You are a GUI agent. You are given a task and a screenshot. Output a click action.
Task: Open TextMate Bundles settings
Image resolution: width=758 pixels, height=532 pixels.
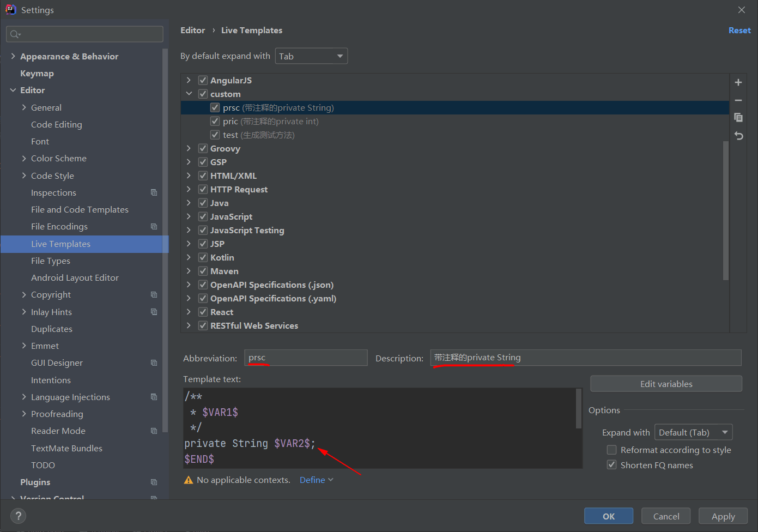[x=66, y=448]
